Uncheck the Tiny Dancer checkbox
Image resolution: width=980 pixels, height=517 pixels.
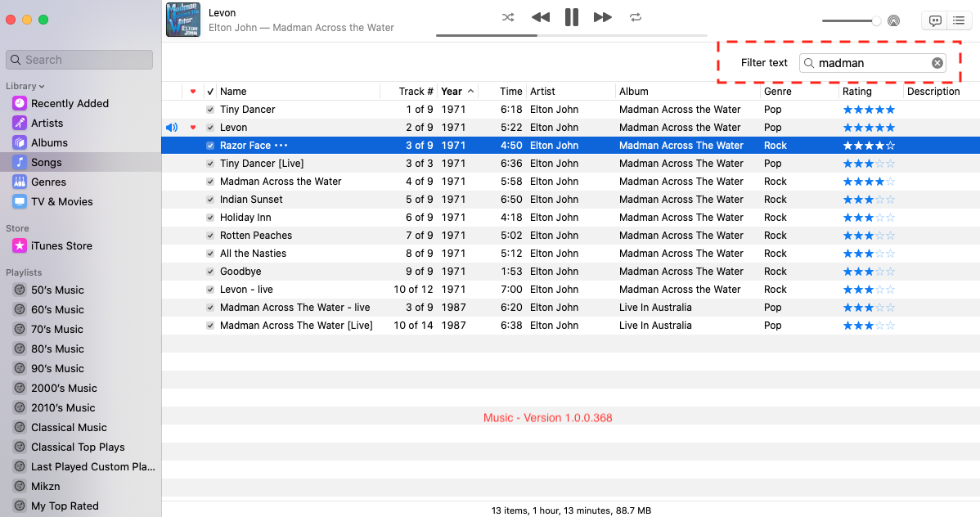click(x=210, y=110)
